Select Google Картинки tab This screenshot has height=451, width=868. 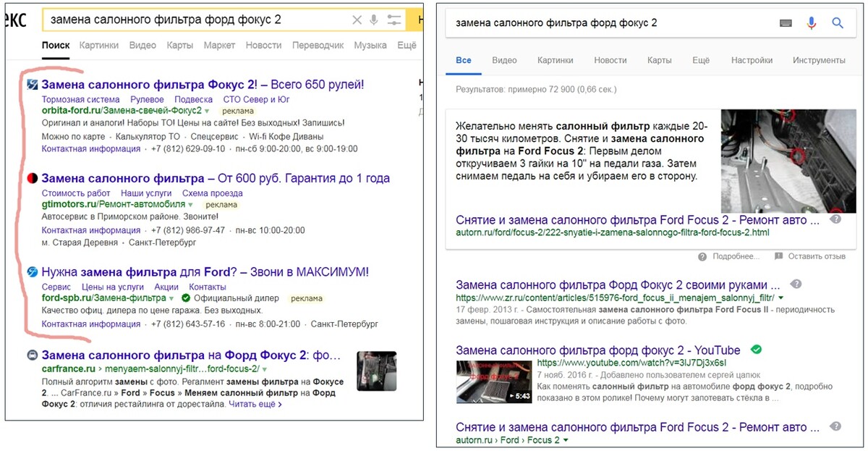[x=556, y=60]
